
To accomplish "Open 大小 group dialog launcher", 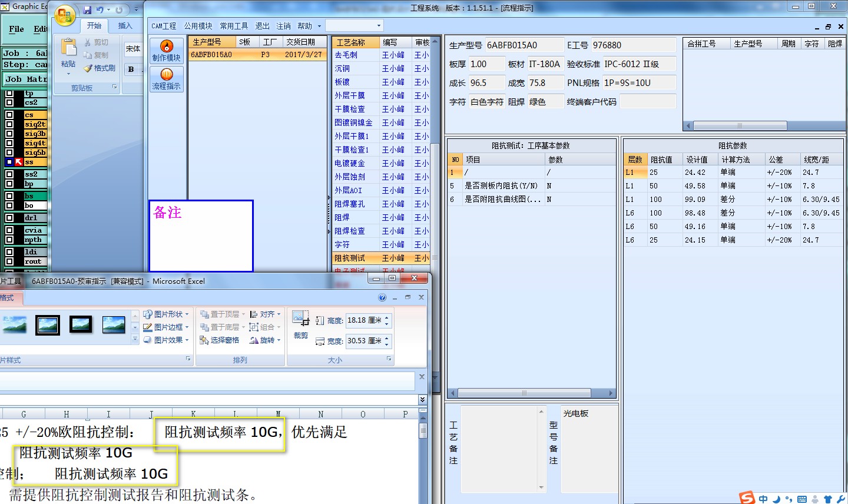I will [389, 359].
